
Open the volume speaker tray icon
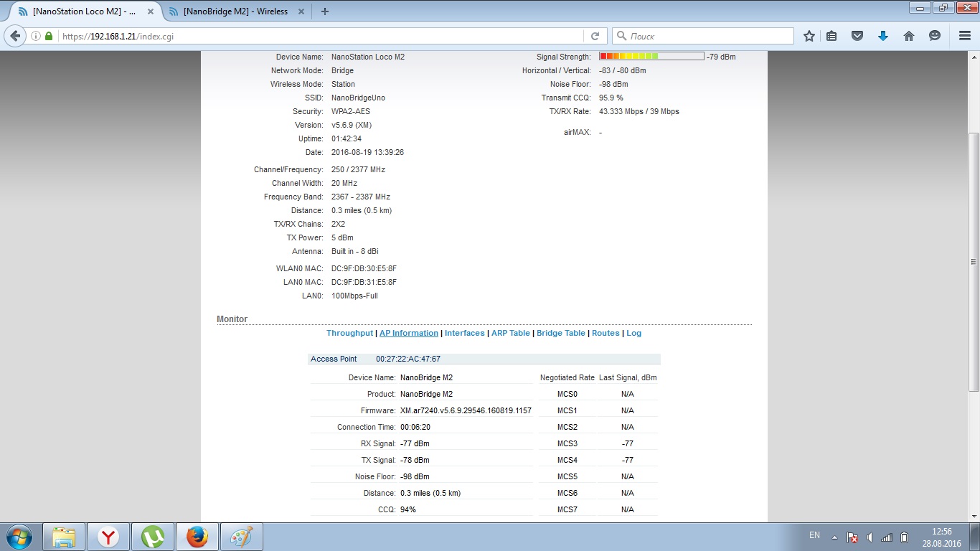click(870, 537)
